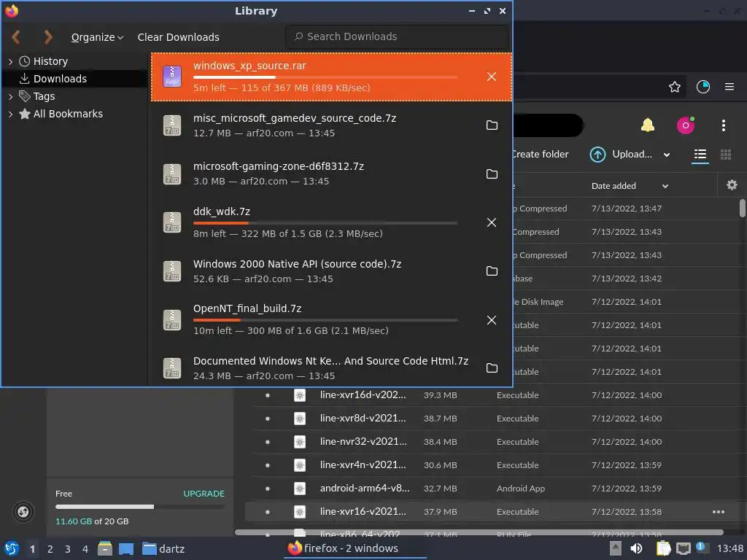
Task: Open more options for line-xvr16-v2021...
Action: click(x=719, y=512)
